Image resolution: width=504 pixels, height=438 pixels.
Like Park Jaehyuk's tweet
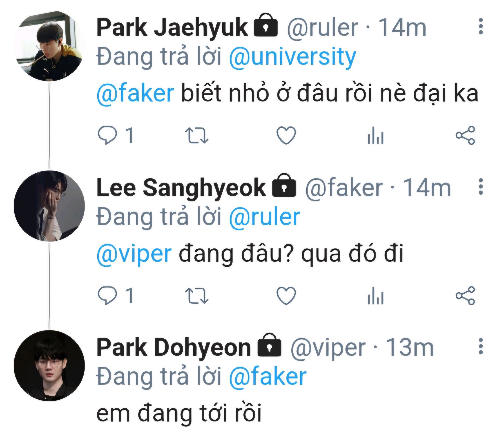pos(286,135)
